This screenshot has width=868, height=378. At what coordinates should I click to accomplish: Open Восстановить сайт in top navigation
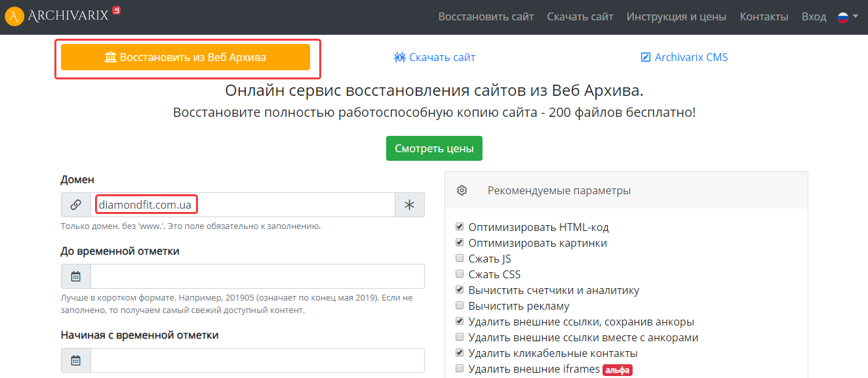click(x=486, y=16)
